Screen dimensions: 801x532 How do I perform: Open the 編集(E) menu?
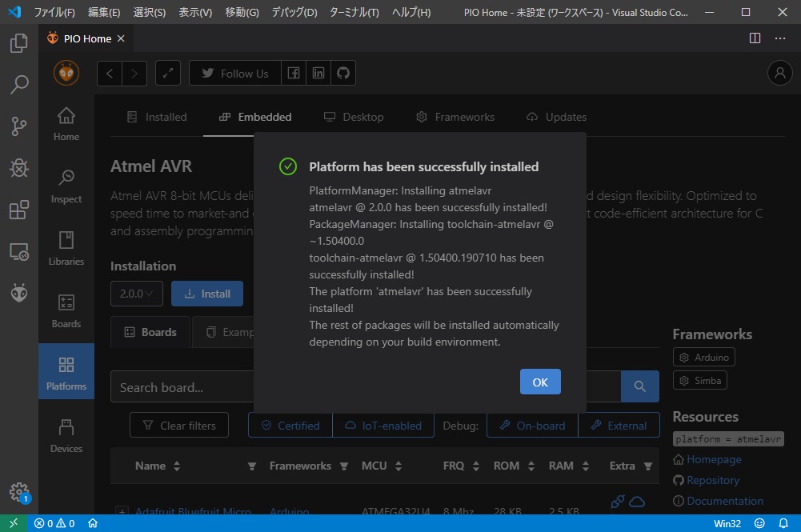click(104, 12)
